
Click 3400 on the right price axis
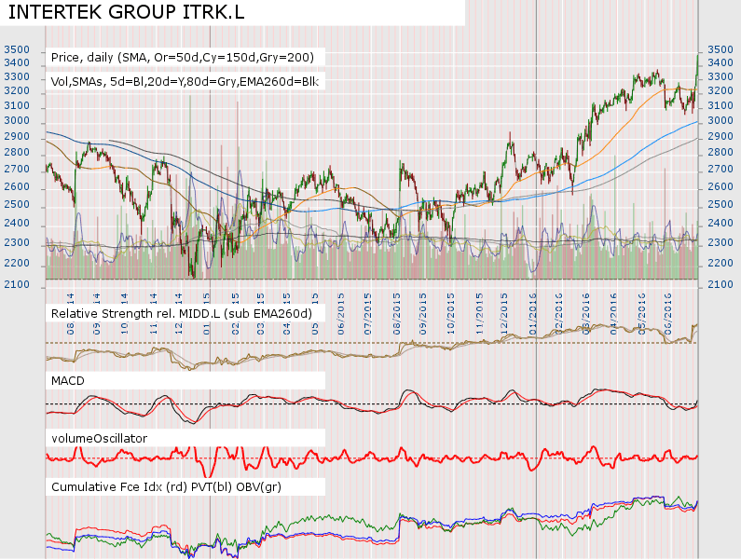(x=720, y=62)
